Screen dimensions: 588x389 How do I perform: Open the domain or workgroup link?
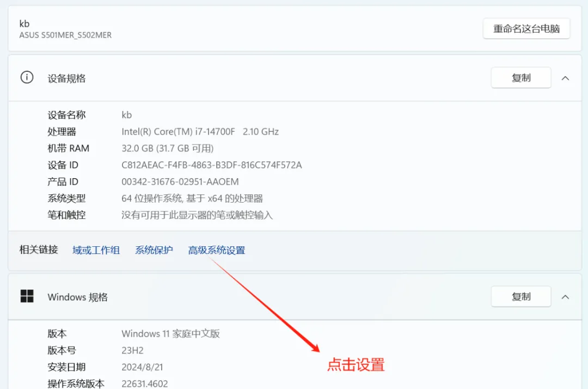(96, 250)
